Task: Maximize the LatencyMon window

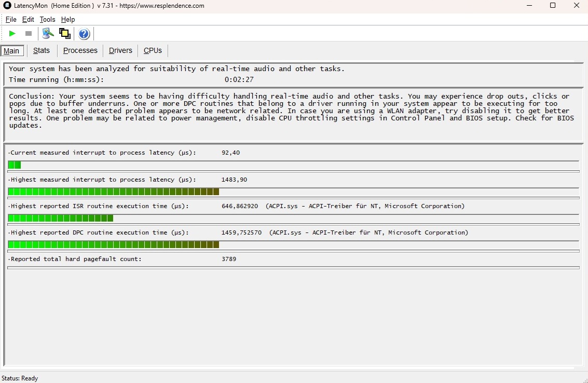Action: (553, 6)
